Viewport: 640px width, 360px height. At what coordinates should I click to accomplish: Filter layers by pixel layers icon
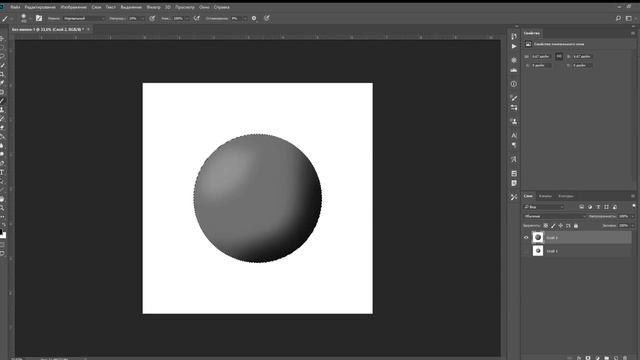click(582, 207)
